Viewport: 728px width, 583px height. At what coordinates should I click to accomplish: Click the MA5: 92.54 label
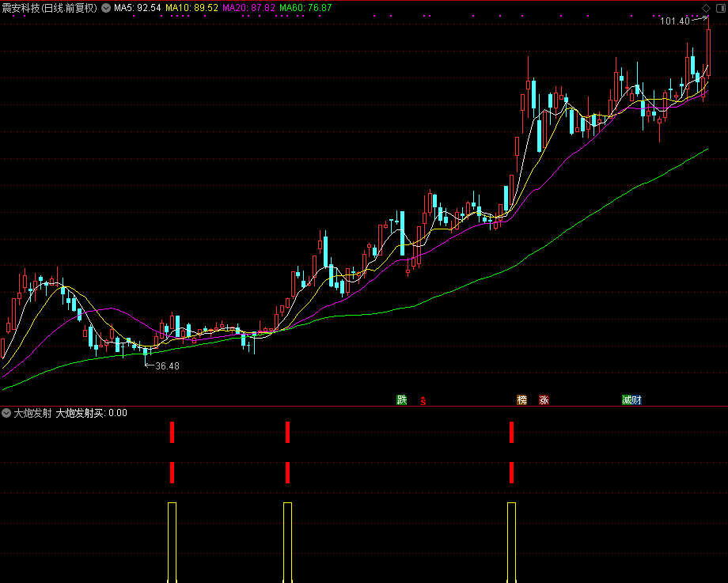tap(138, 8)
